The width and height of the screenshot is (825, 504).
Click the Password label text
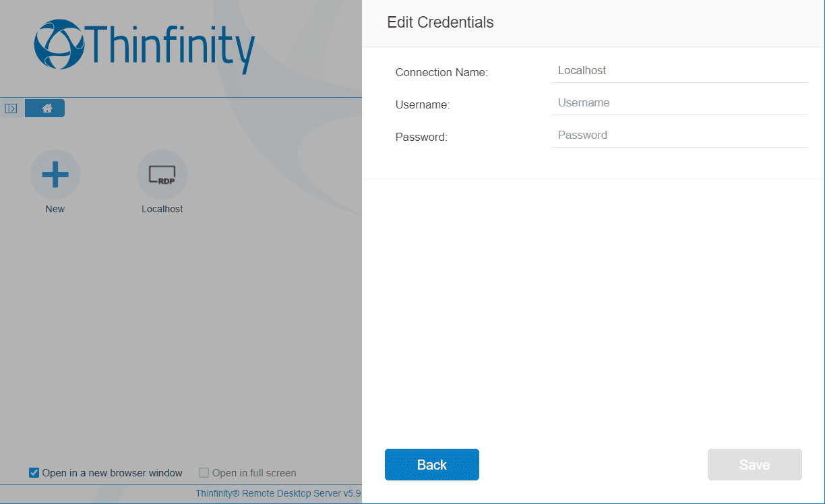click(x=421, y=137)
